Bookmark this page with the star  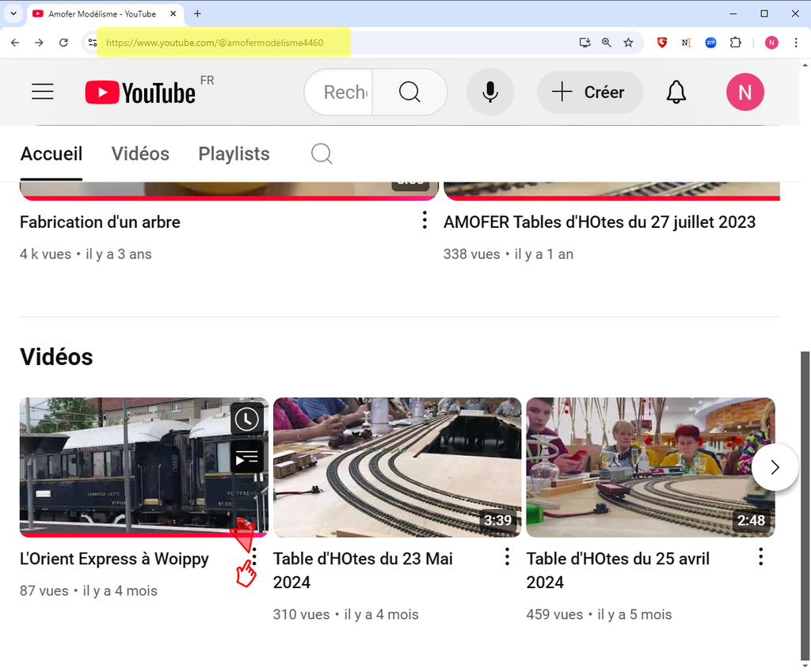(x=628, y=43)
